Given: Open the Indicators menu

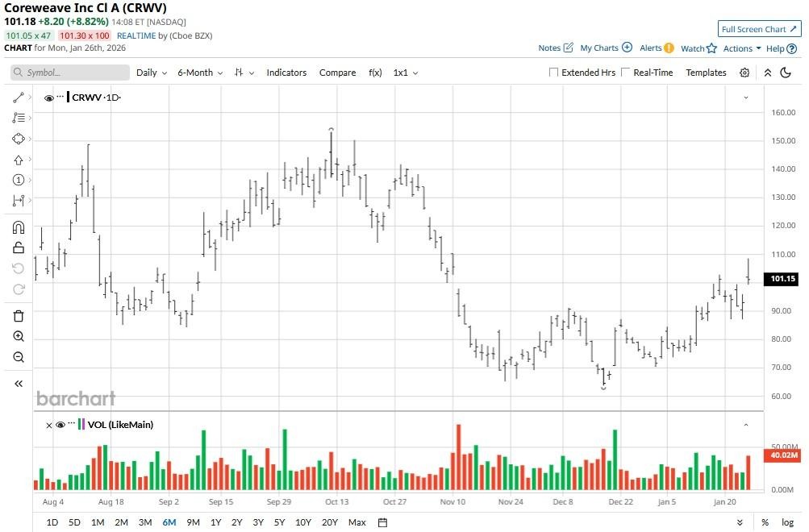Looking at the screenshot, I should pyautogui.click(x=286, y=73).
